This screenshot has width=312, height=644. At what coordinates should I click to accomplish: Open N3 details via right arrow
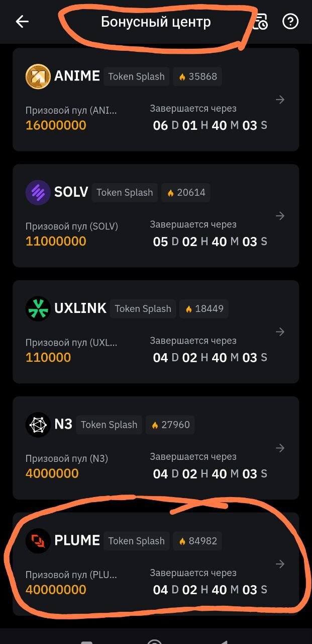(280, 448)
